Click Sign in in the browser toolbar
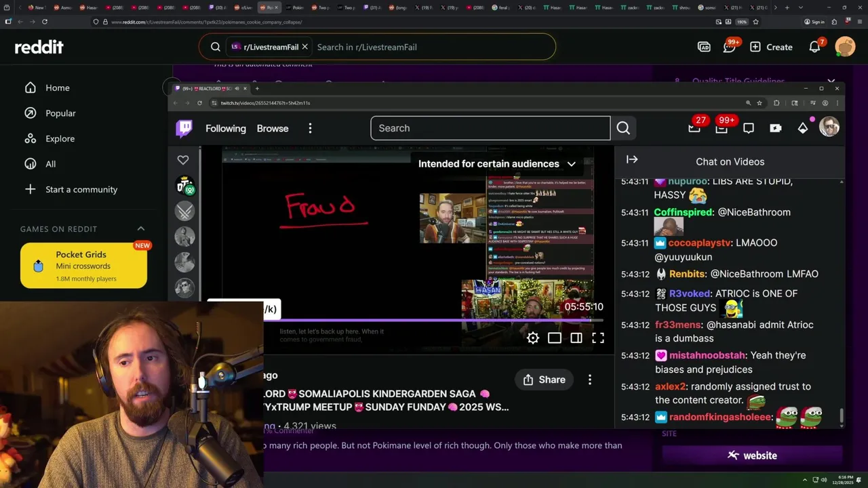This screenshot has width=868, height=488. tap(814, 22)
